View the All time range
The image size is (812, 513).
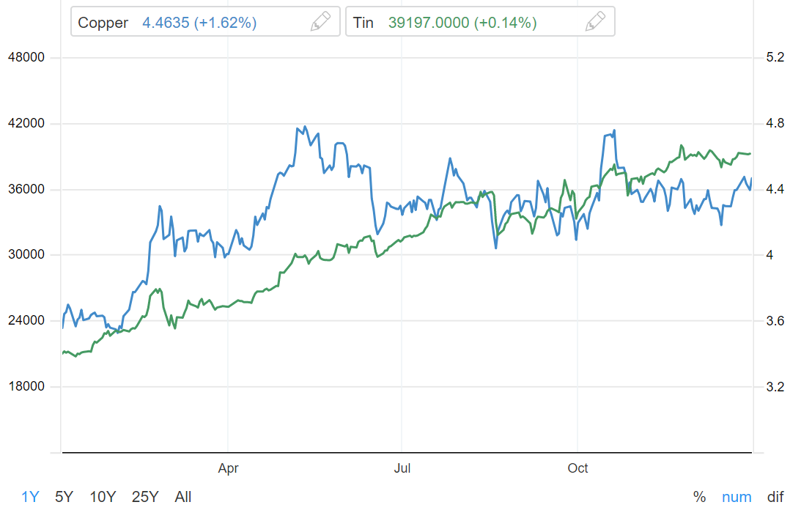tap(183, 497)
